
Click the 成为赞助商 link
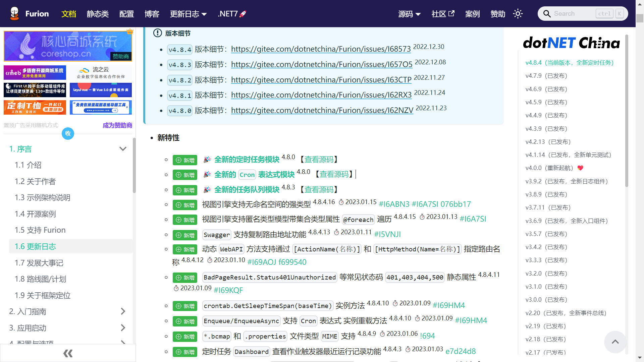pos(117,125)
